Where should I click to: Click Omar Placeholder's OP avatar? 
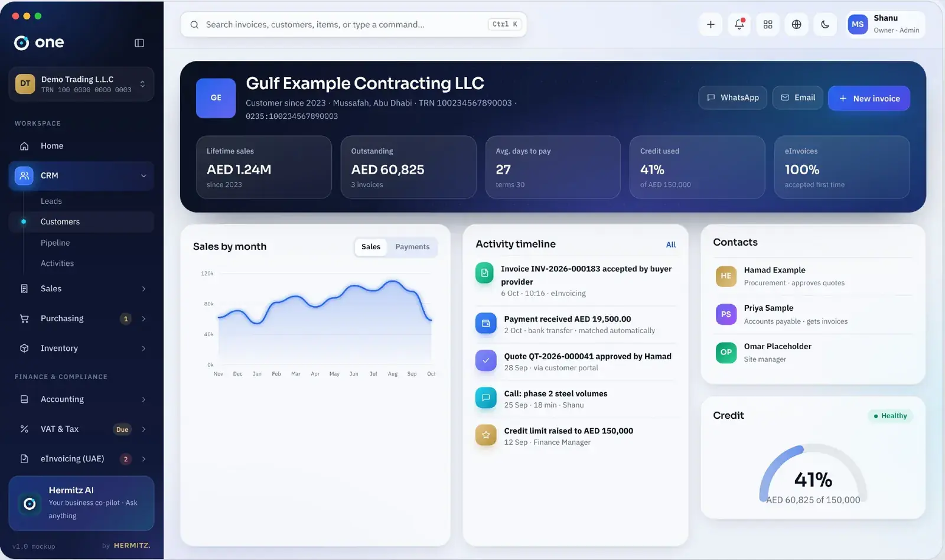click(726, 352)
